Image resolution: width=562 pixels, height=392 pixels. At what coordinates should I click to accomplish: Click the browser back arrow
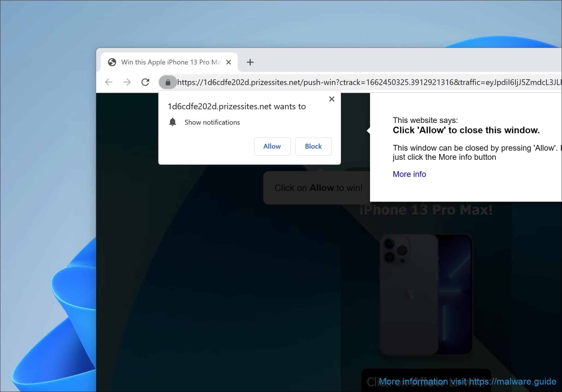coord(109,82)
